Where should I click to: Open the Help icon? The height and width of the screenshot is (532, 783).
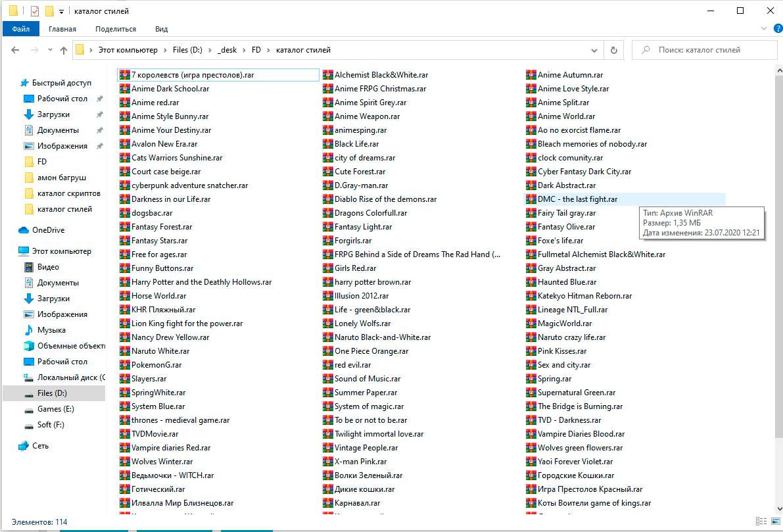778,28
